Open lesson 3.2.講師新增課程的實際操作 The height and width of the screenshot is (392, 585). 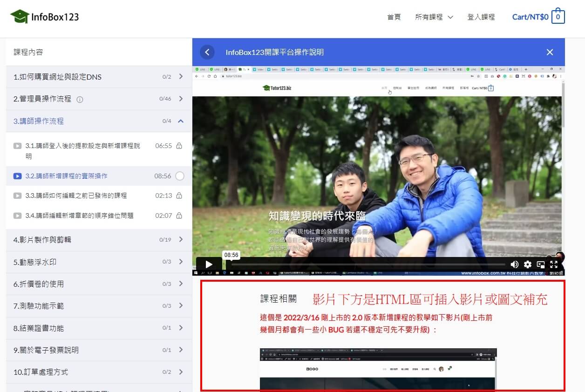click(67, 176)
